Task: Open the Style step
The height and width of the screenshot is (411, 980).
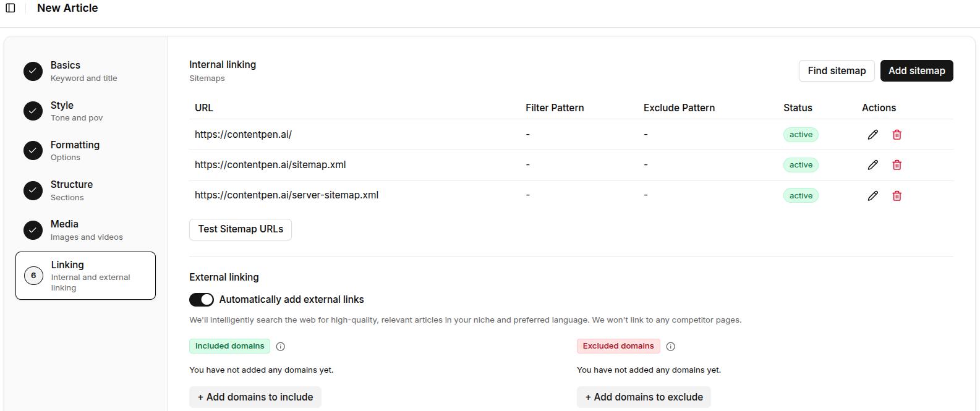Action: (x=62, y=111)
